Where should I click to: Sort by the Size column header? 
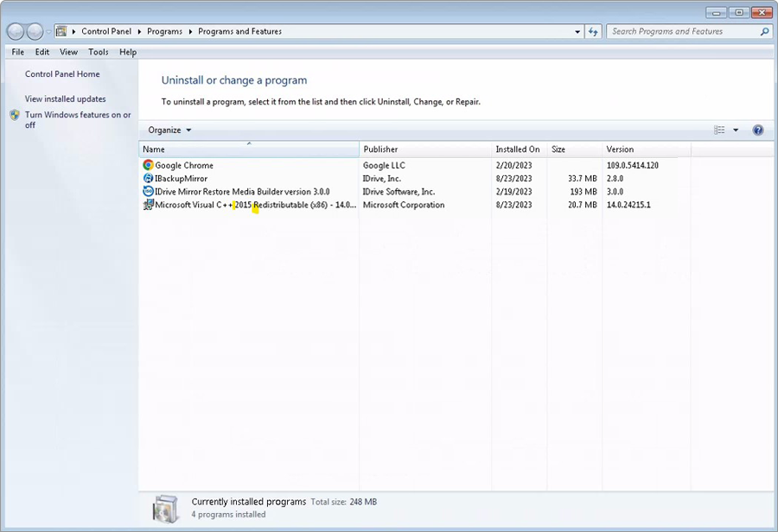tap(575, 149)
